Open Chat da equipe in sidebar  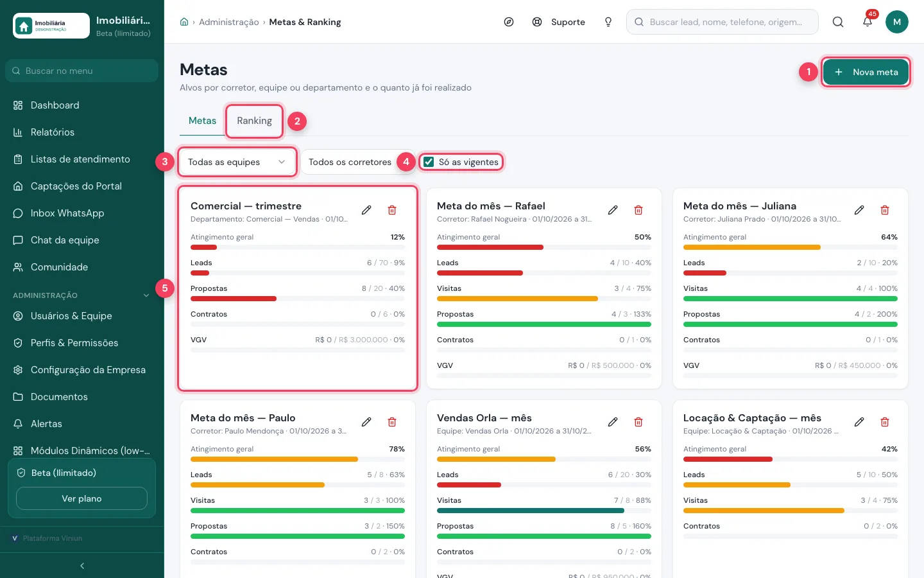click(81, 240)
